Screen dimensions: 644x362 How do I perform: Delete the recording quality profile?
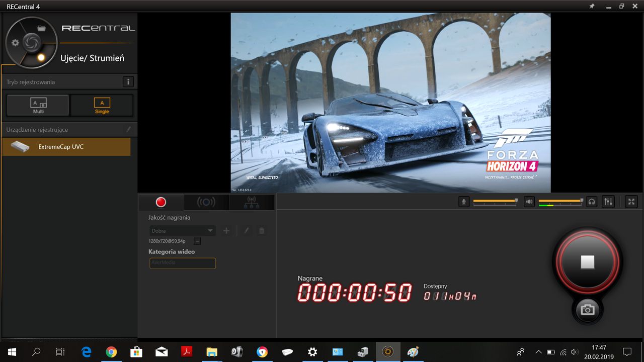tap(262, 231)
